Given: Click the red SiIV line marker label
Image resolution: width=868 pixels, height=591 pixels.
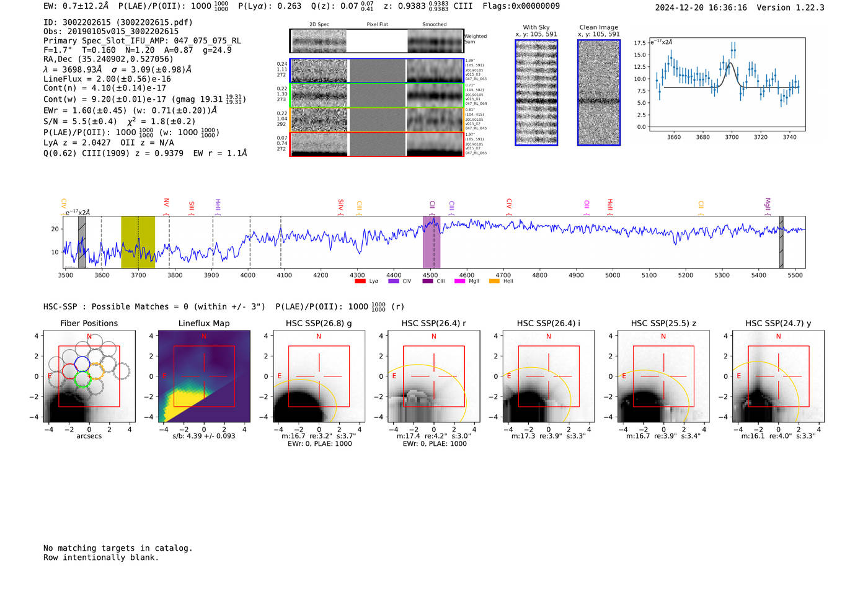Looking at the screenshot, I should (340, 205).
